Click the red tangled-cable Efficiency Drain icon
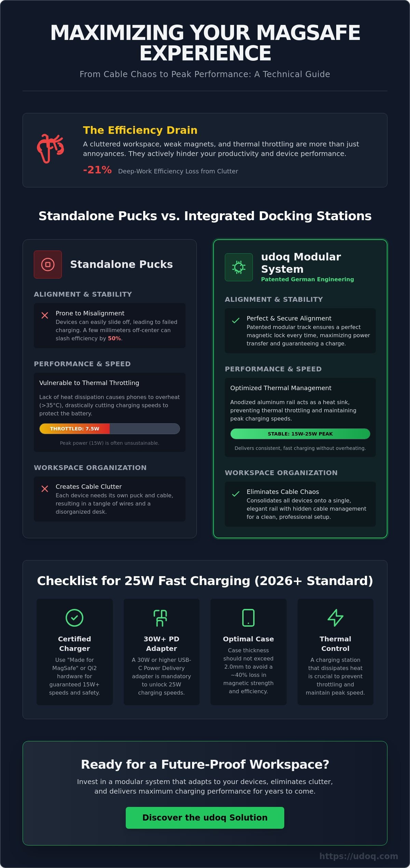 (x=51, y=148)
